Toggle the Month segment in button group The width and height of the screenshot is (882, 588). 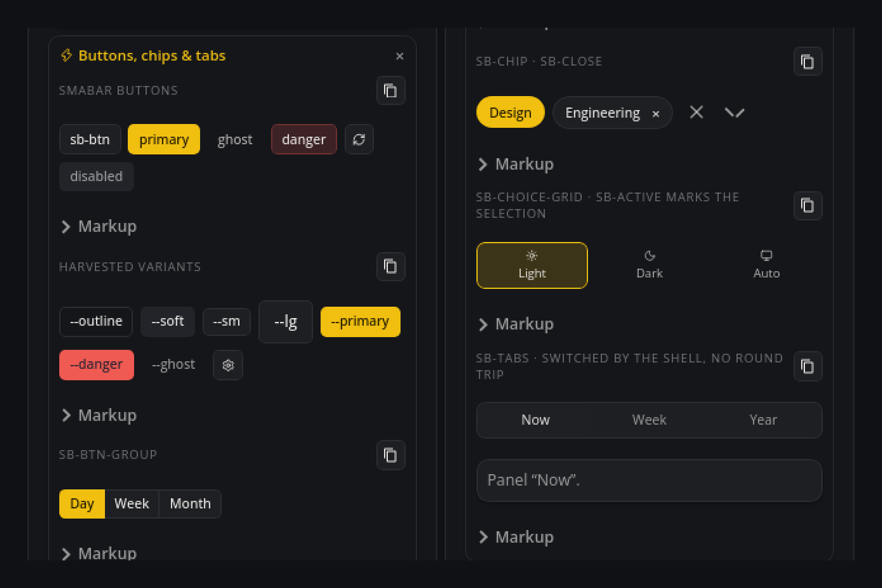(190, 504)
